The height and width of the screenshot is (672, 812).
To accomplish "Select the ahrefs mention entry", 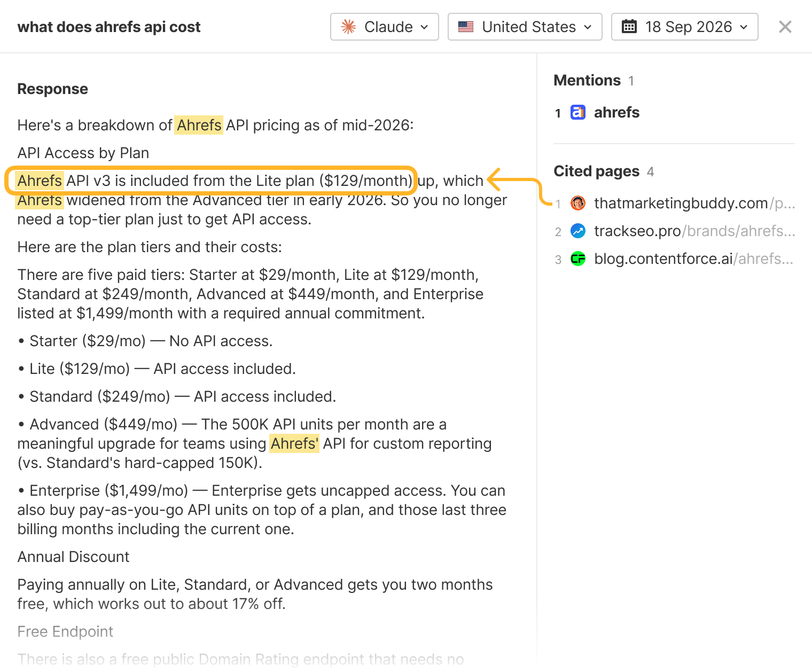I will click(x=616, y=112).
